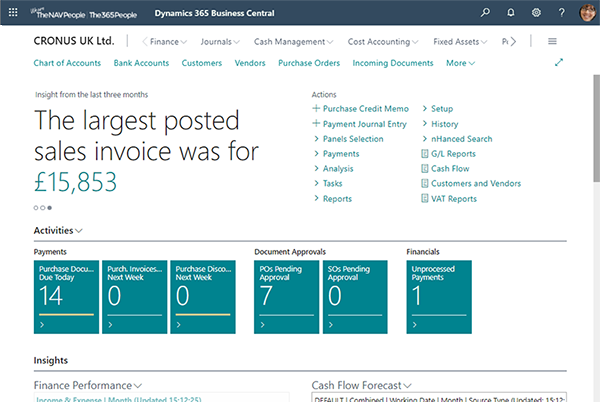The height and width of the screenshot is (402, 600).
Task: Open Chart of Accounts tab
Action: point(66,63)
